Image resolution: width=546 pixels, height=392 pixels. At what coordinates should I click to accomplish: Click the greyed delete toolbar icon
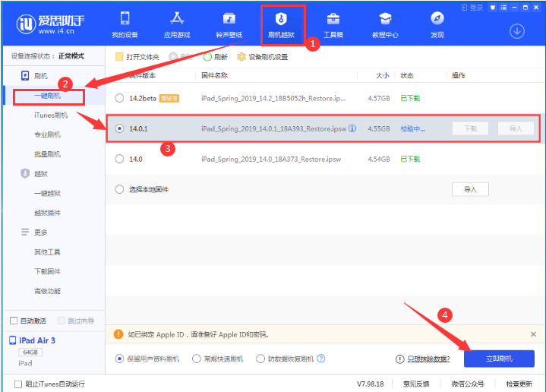[x=173, y=57]
